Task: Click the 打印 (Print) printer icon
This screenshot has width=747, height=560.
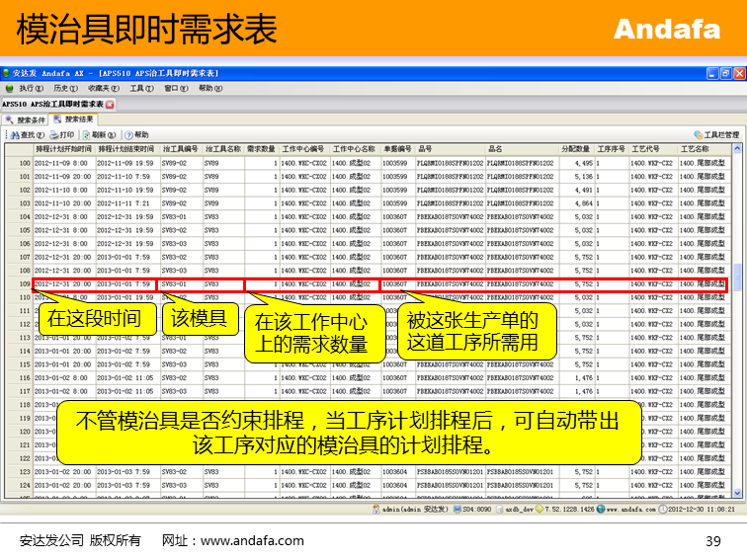Action: coord(54,134)
